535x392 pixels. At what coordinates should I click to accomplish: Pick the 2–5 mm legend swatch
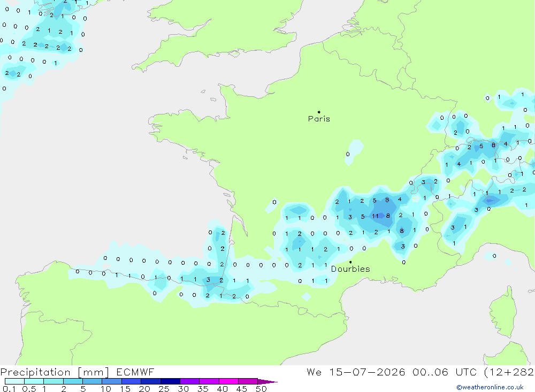(73, 381)
